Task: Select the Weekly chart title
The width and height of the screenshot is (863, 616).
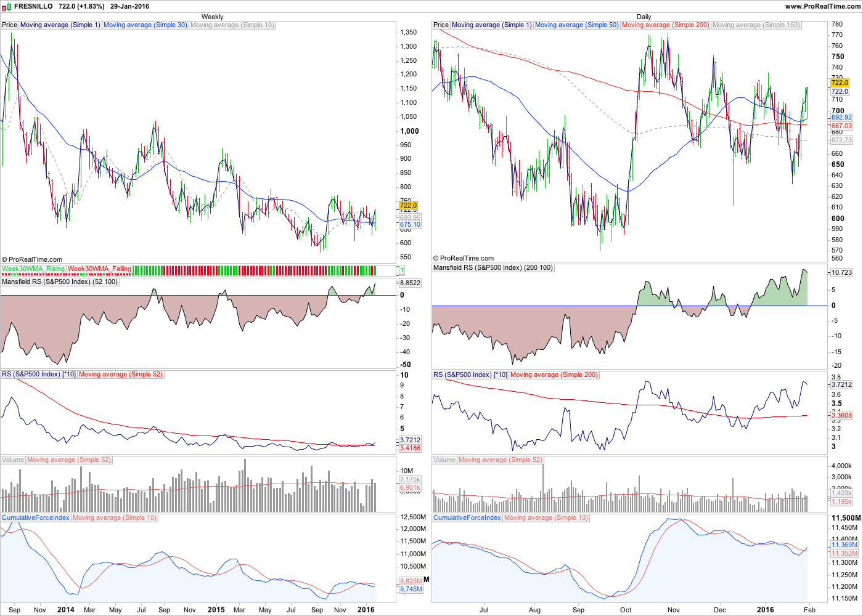Action: (213, 17)
